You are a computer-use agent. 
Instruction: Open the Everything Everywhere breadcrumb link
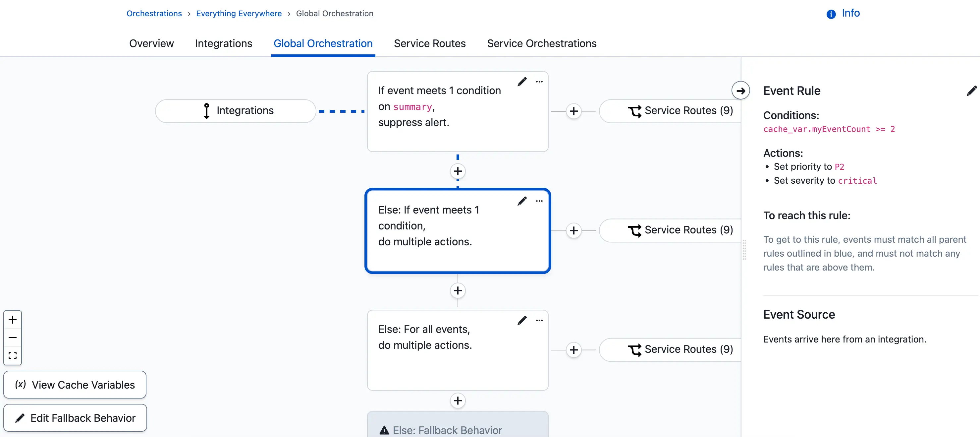[239, 13]
